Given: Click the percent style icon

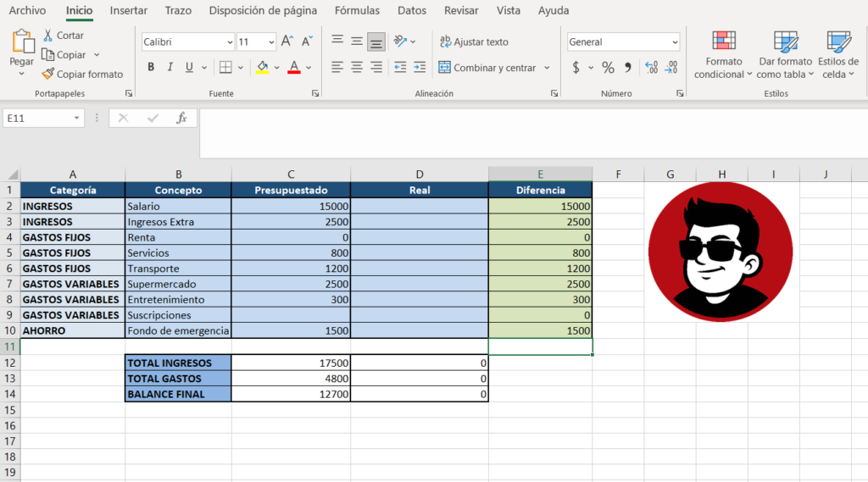Looking at the screenshot, I should (x=608, y=68).
